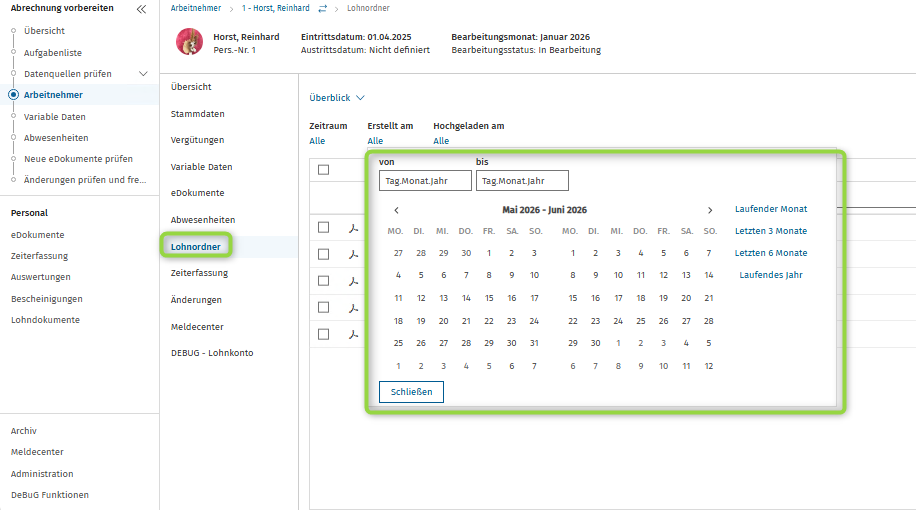916x510 pixels.
Task: Click the Arbeitnehmer breadcrumb link
Action: click(196, 8)
